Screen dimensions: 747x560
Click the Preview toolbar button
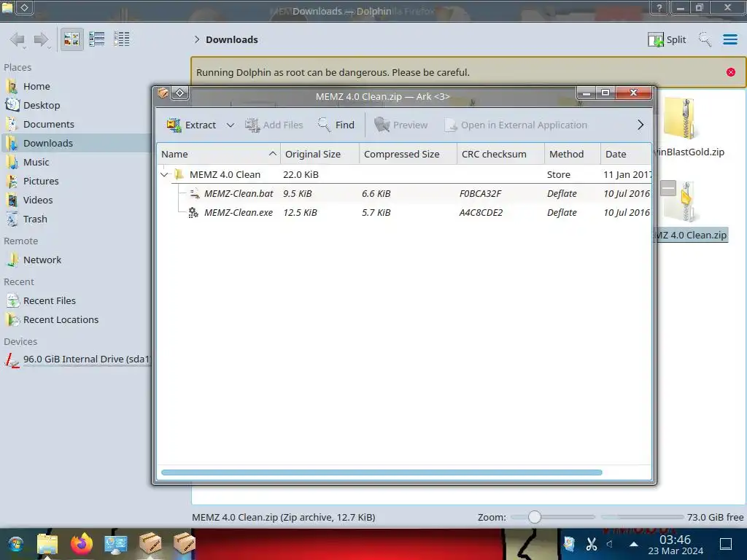tap(401, 125)
